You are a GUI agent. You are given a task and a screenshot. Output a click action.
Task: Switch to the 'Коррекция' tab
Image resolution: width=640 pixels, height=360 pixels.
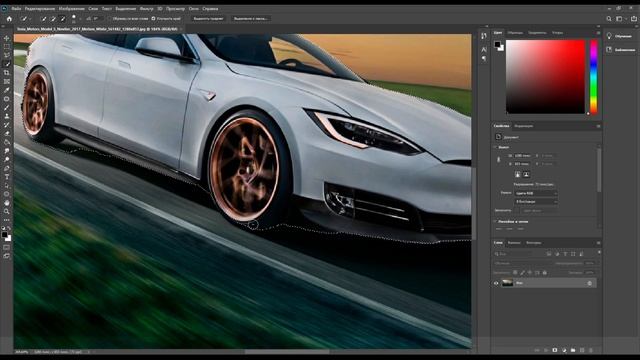524,126
